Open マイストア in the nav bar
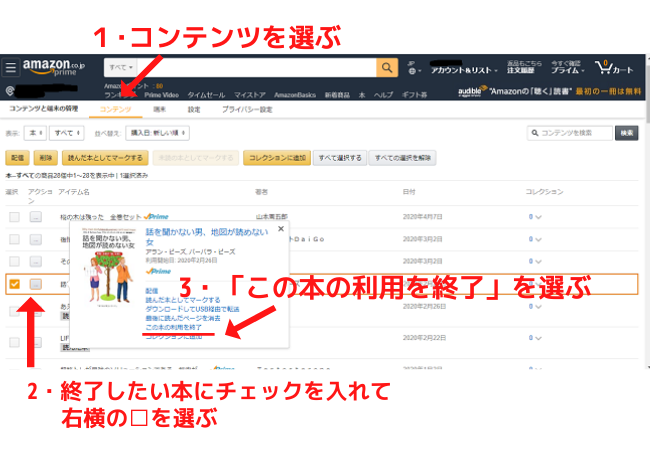This screenshot has height=450, width=650. [250, 95]
